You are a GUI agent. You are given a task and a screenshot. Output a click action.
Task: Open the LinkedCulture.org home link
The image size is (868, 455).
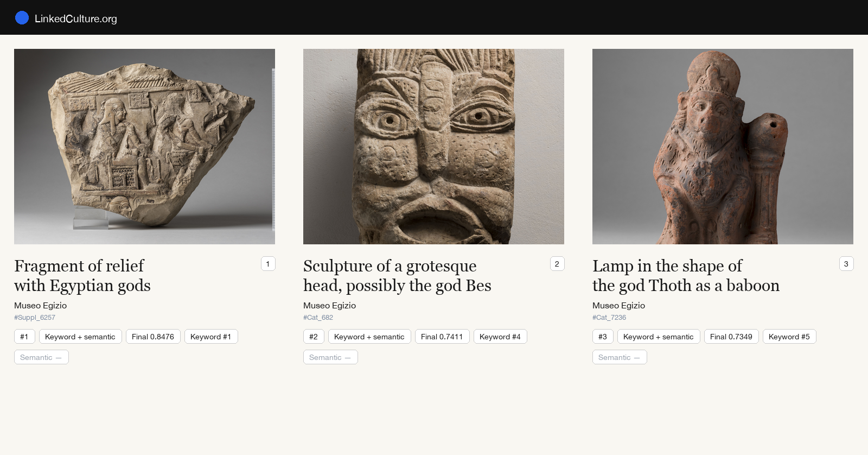[x=75, y=18]
